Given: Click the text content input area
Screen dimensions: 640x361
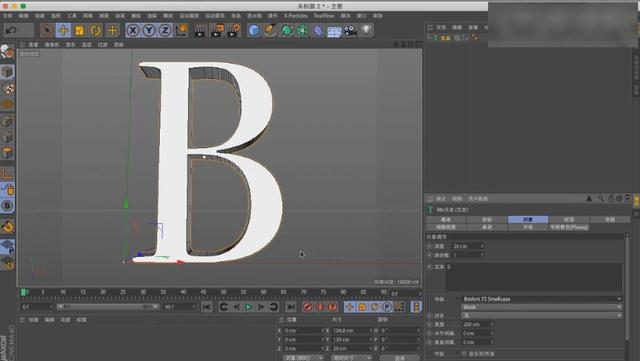Looking at the screenshot, I should pyautogui.click(x=534, y=276).
